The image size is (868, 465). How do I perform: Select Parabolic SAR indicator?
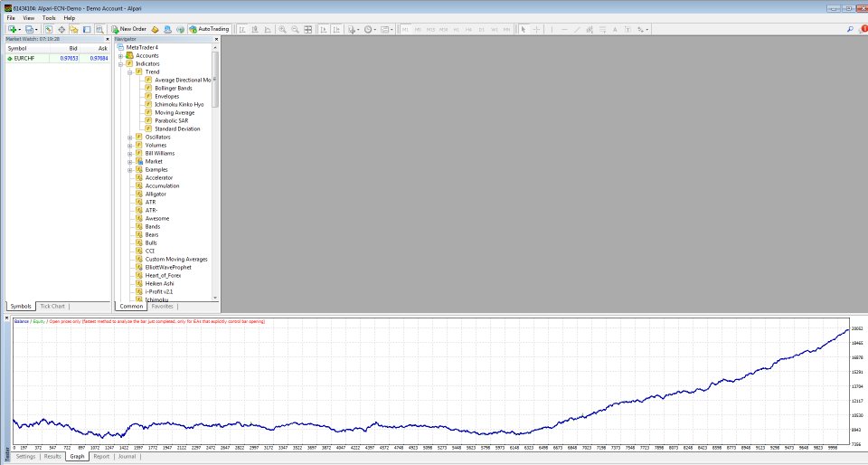171,120
